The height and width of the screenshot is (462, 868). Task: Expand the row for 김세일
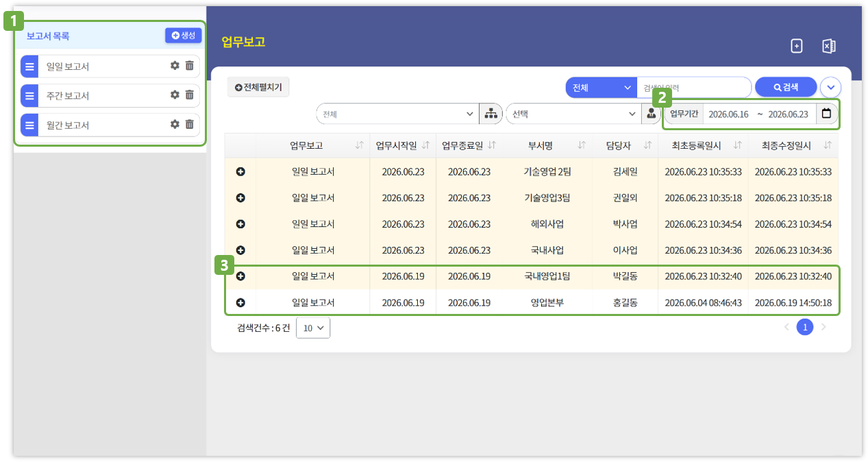(x=240, y=171)
